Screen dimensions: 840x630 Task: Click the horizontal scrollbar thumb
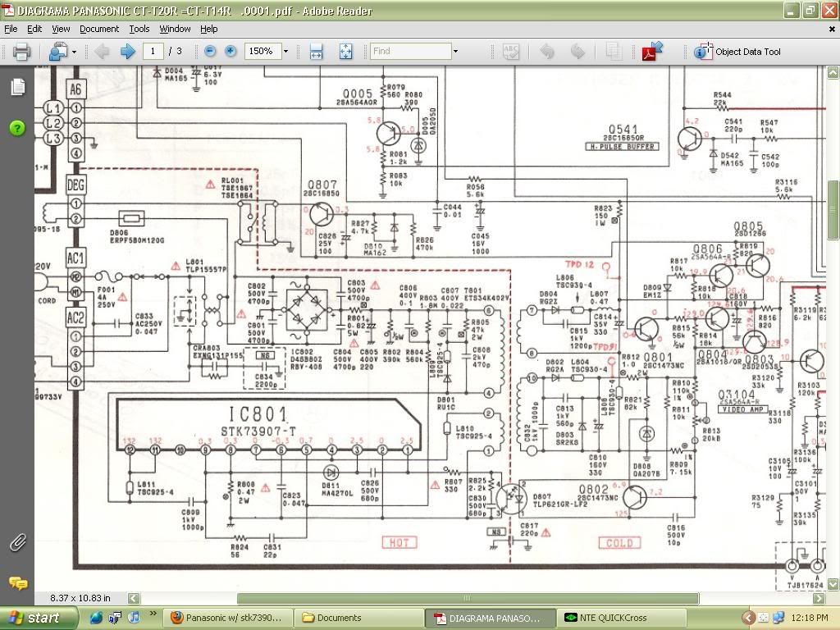468,598
